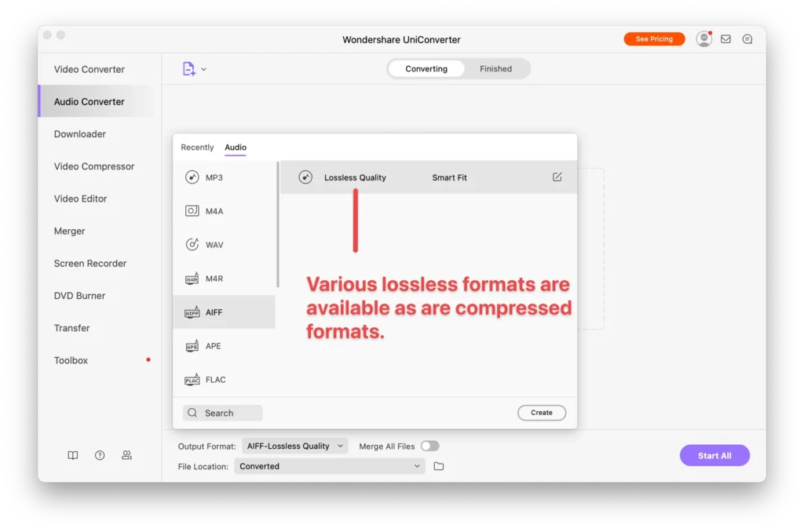Open Screen Recorder in sidebar
This screenshot has height=532, width=804.
click(x=90, y=264)
